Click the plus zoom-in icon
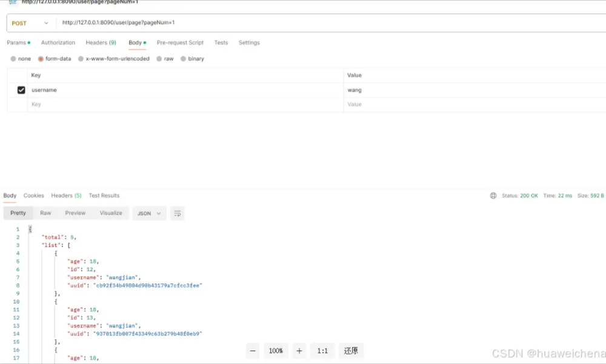This screenshot has width=606, height=364. coord(299,351)
